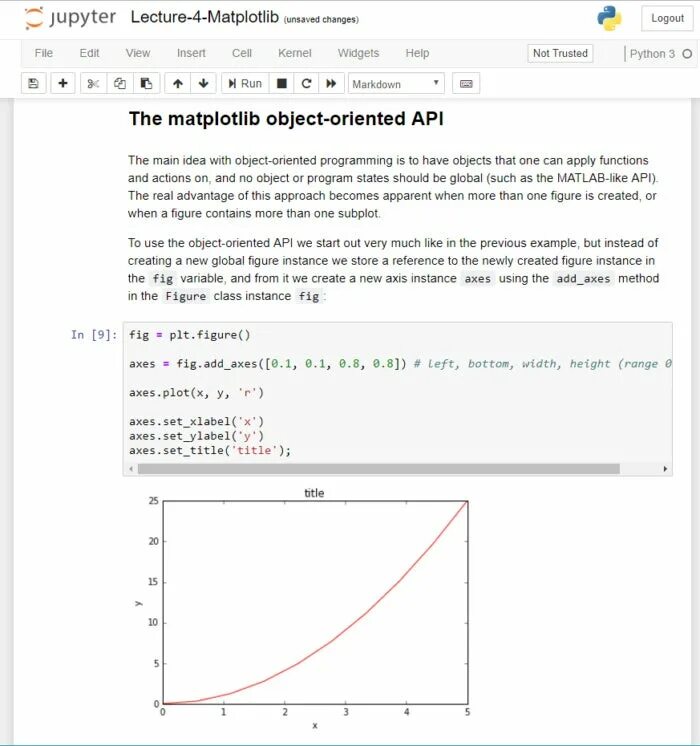Viewport: 700px width, 746px height.
Task: Click the fig = plt.figure() code line
Action: click(189, 335)
